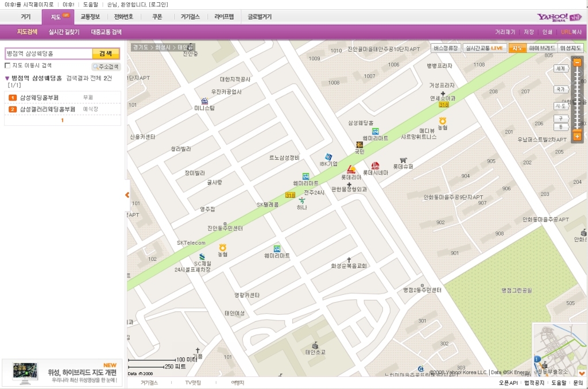Click the URL복사 link

(571, 32)
